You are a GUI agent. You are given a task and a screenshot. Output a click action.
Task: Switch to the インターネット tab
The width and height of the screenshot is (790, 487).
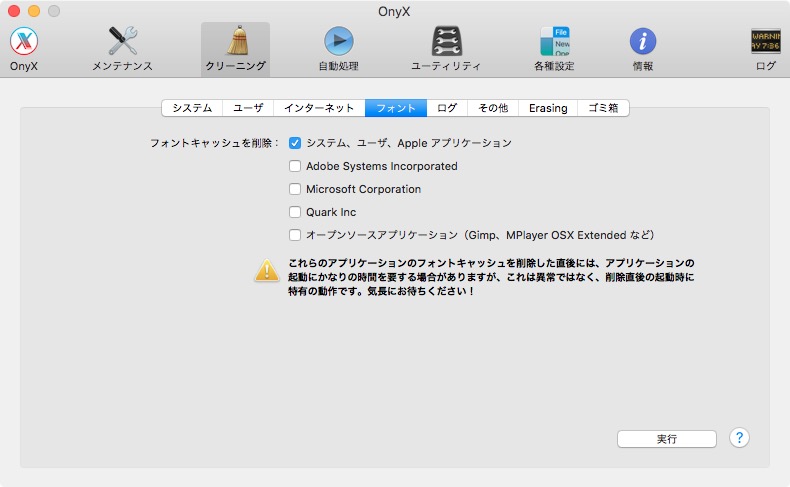(319, 108)
